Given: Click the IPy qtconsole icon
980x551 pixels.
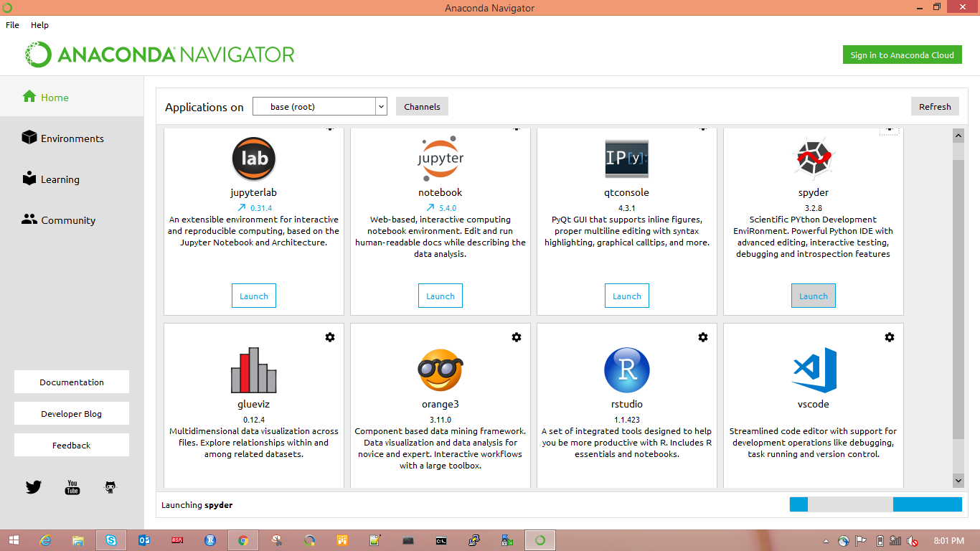Looking at the screenshot, I should 626,159.
